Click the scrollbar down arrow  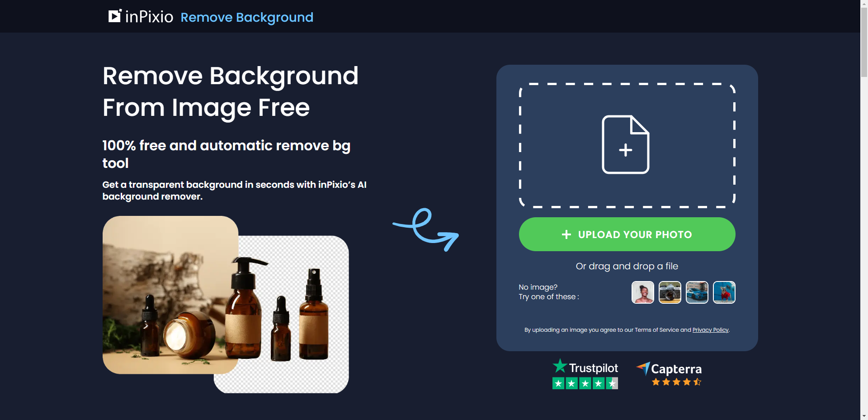coord(864,416)
